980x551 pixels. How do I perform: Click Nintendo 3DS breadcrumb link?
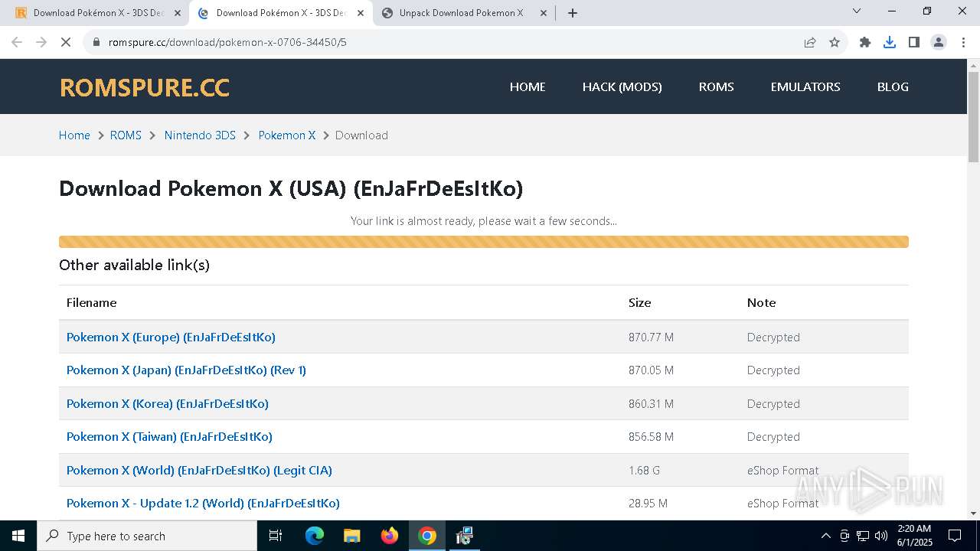[200, 135]
